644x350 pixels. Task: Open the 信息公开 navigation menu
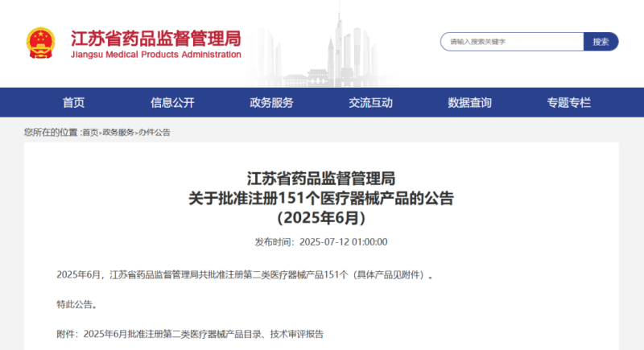point(172,102)
